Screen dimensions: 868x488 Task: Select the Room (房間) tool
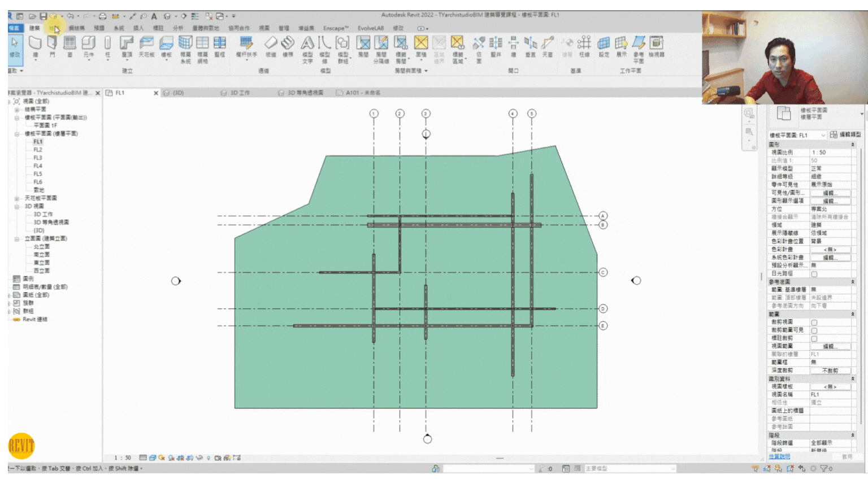[363, 46]
